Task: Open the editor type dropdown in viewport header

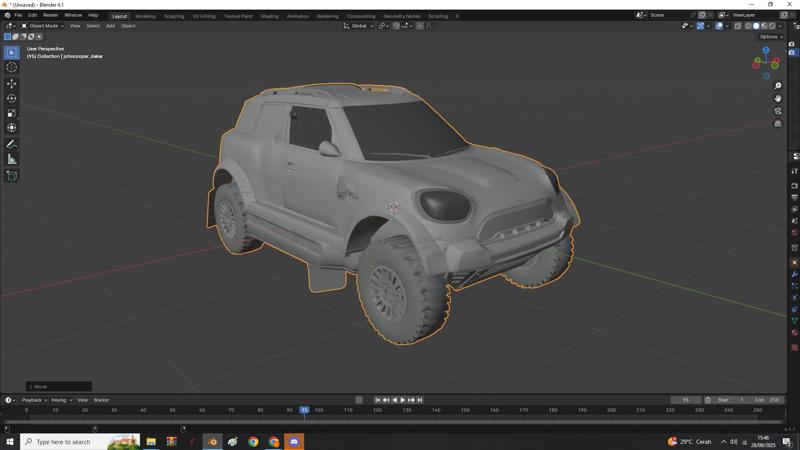Action: [11, 26]
